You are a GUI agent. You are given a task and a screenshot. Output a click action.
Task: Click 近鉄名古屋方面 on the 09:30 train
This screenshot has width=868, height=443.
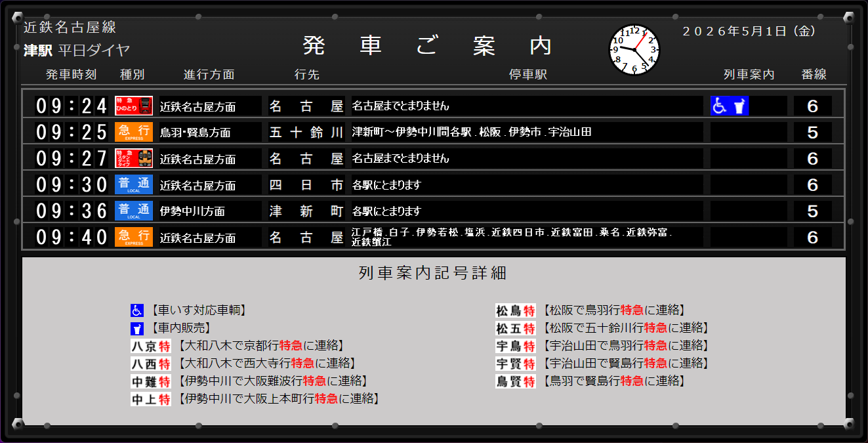coord(197,185)
